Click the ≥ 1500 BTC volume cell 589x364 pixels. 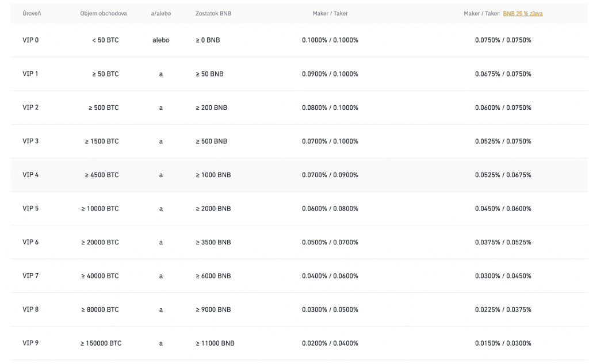coord(103,141)
